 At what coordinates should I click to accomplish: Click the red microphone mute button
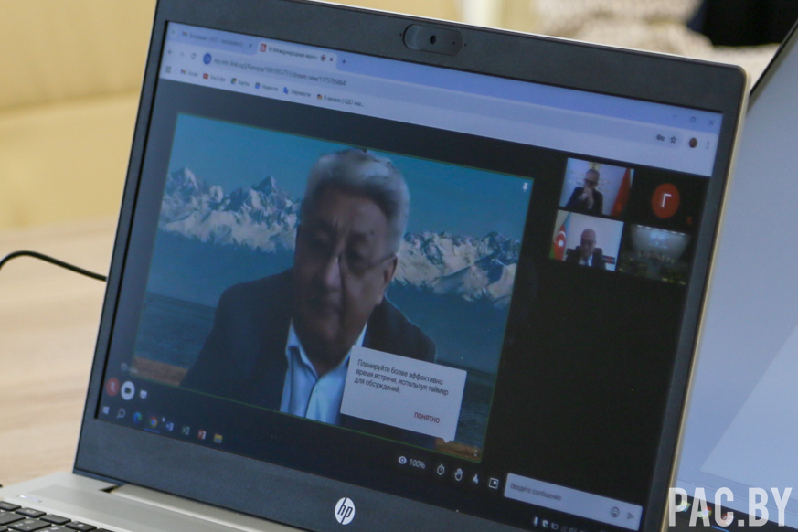point(113,387)
